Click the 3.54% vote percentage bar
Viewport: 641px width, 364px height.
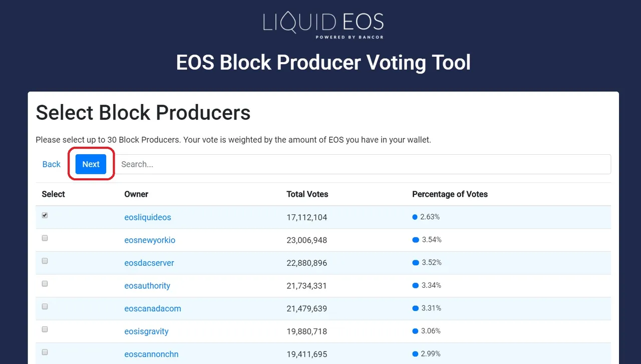pos(415,240)
